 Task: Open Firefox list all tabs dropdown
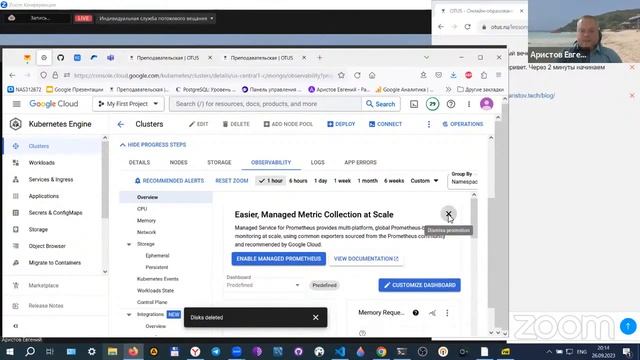point(426,58)
